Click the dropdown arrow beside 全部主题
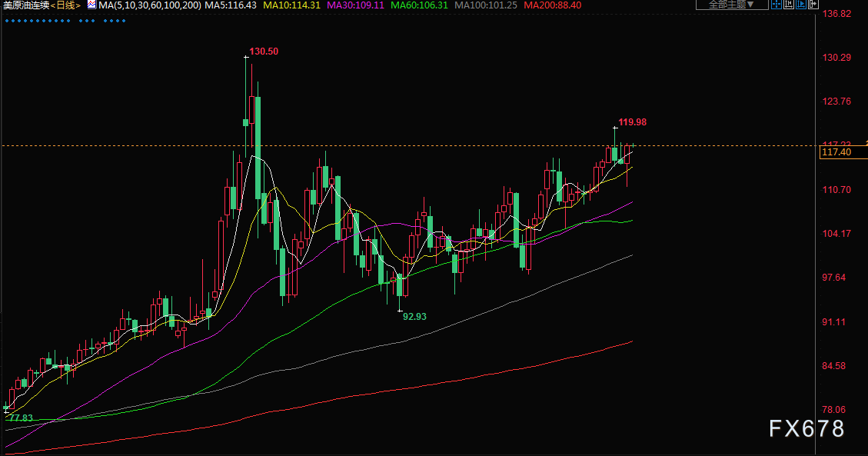The height and width of the screenshot is (456, 868). pos(750,5)
